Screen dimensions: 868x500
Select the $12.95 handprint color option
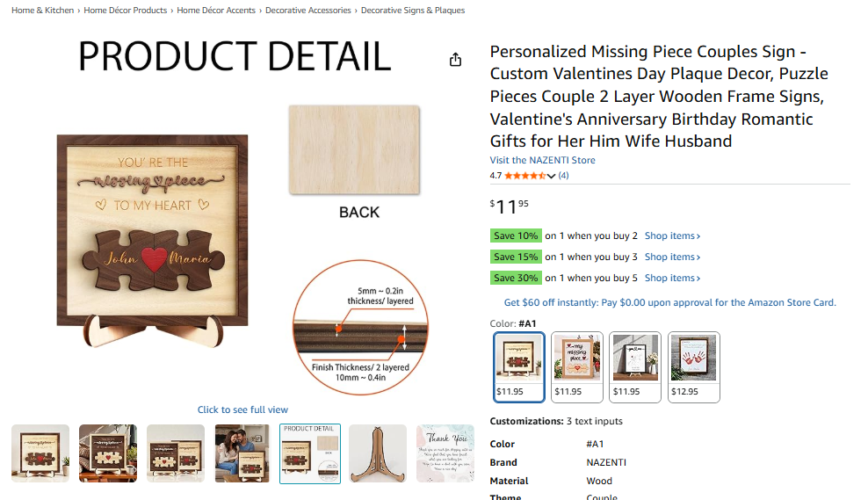pos(693,366)
